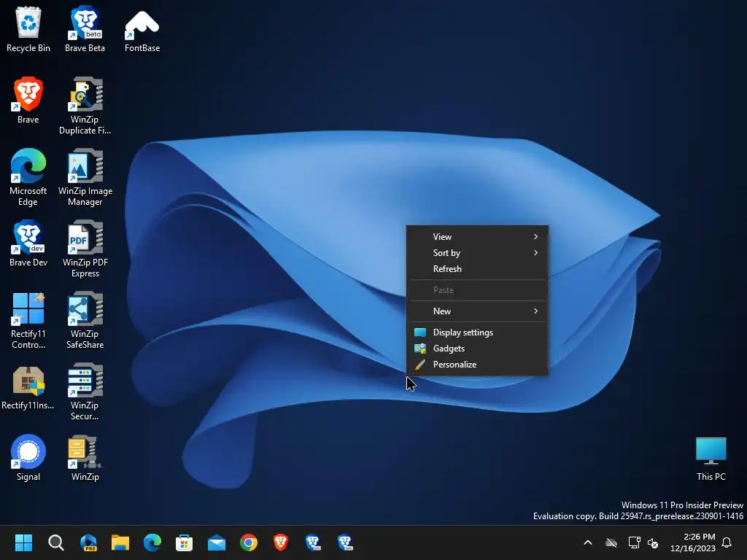Select the WinZip Image Manager shortcut
The image size is (747, 560).
85,177
